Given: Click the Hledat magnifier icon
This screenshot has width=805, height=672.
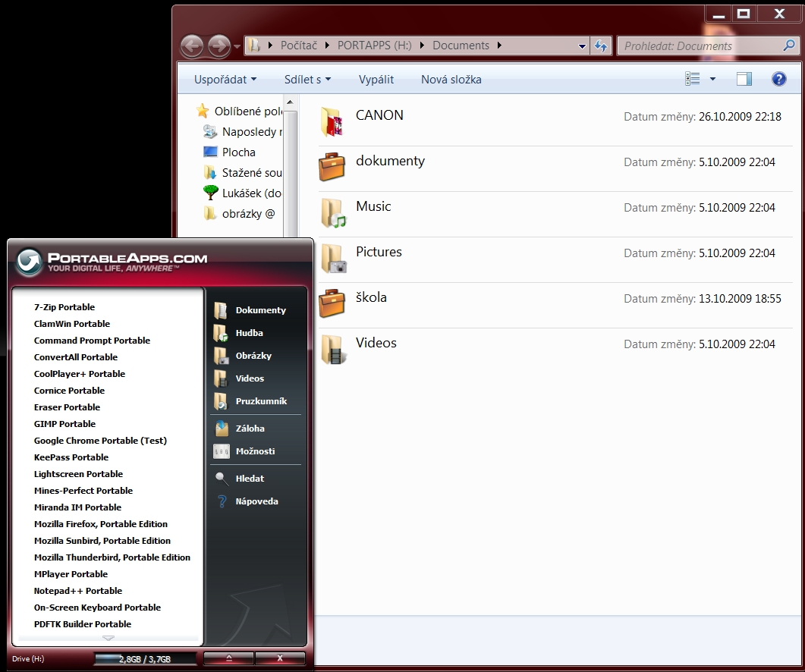Looking at the screenshot, I should click(222, 479).
